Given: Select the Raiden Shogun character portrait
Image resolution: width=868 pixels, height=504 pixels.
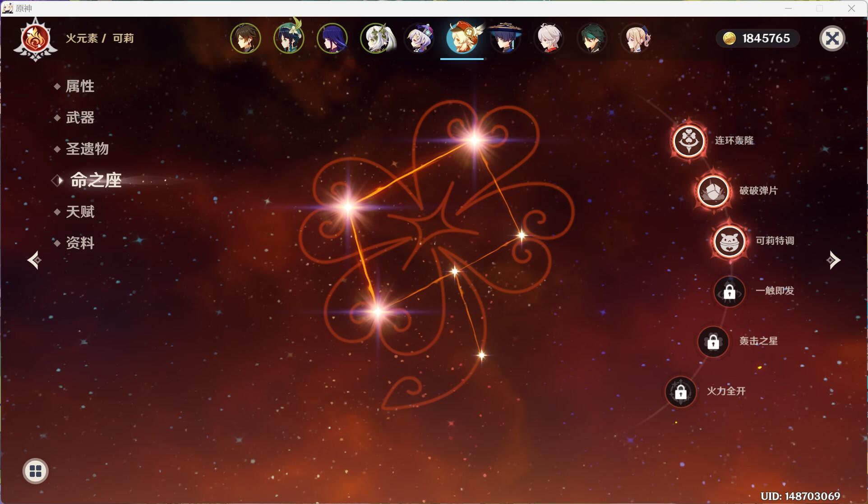Looking at the screenshot, I should click(x=332, y=38).
